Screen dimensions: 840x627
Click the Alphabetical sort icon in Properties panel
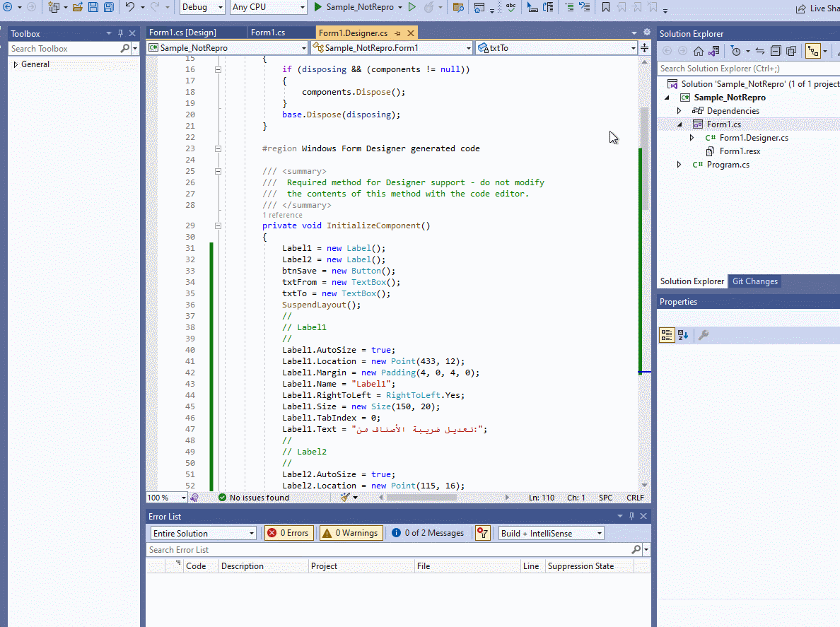pyautogui.click(x=681, y=335)
